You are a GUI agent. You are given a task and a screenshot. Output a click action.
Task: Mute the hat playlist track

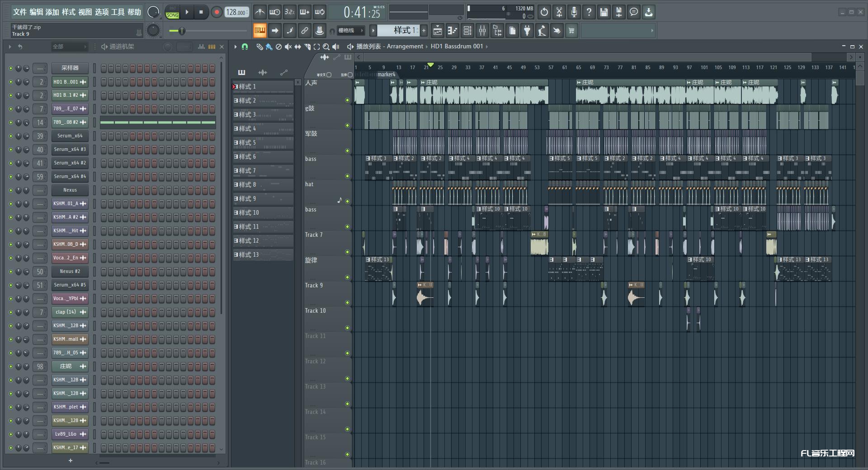(x=348, y=202)
